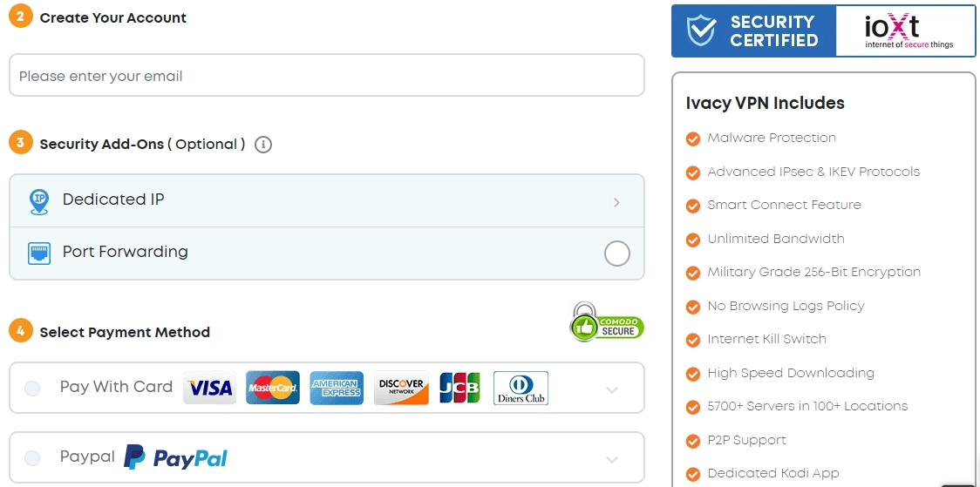Click the JCB card logo
This screenshot has width=980, height=487.
pos(459,388)
